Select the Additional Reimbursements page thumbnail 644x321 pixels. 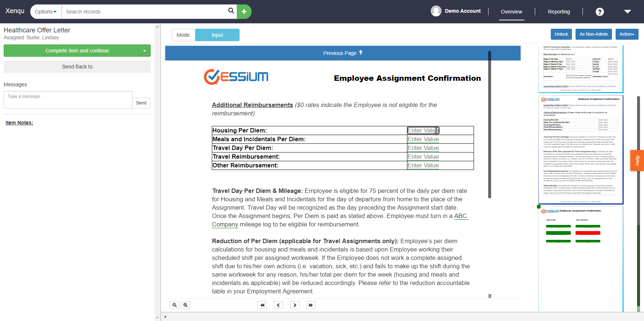pos(581,150)
